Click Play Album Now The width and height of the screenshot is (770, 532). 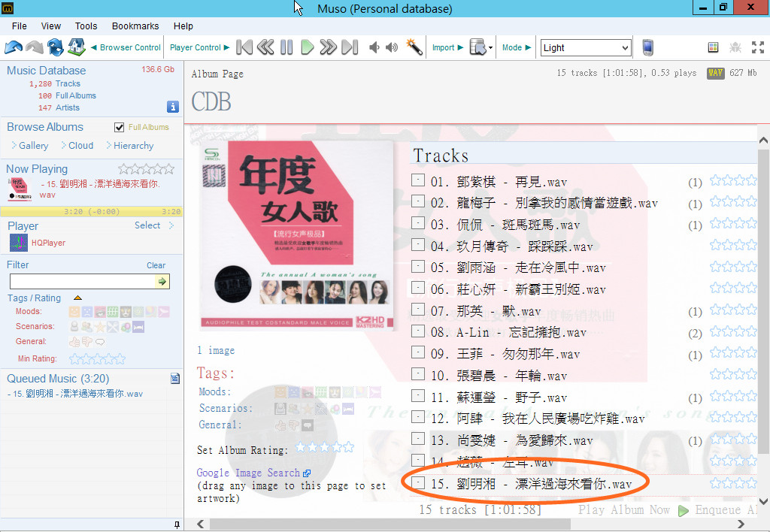point(623,510)
